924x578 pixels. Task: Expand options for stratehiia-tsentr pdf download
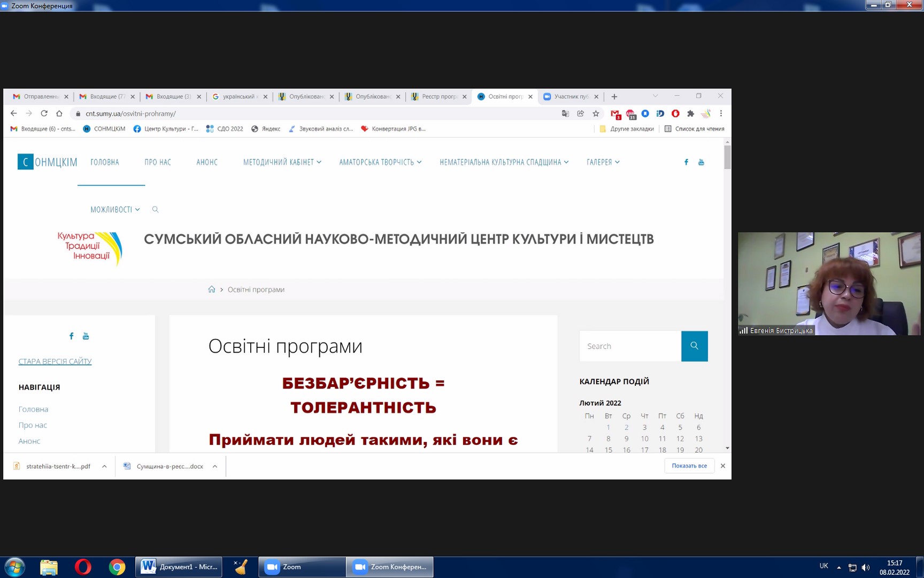point(104,466)
